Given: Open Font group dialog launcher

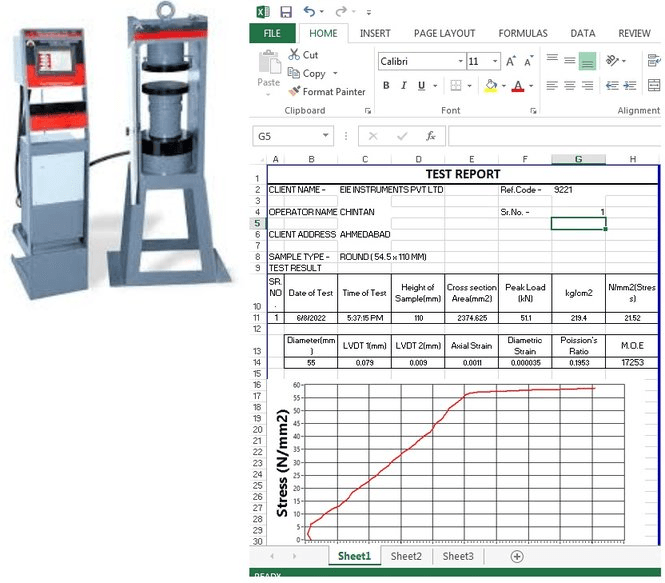Looking at the screenshot, I should click(x=533, y=111).
